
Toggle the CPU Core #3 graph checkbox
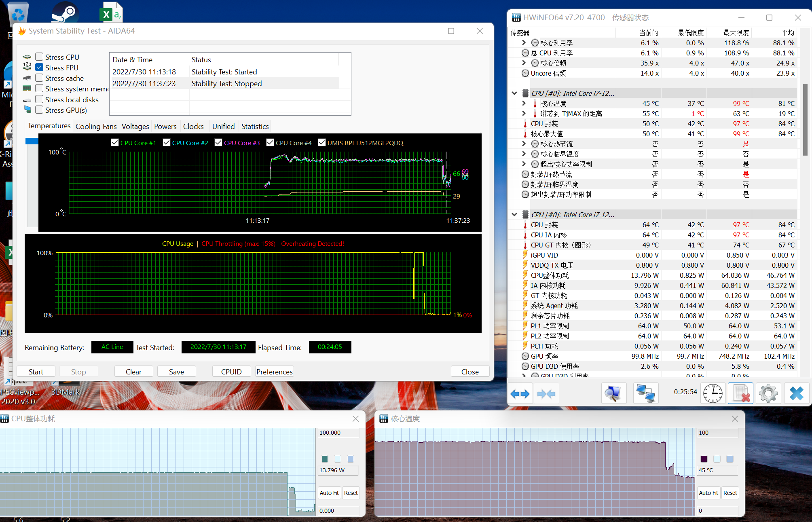point(218,142)
